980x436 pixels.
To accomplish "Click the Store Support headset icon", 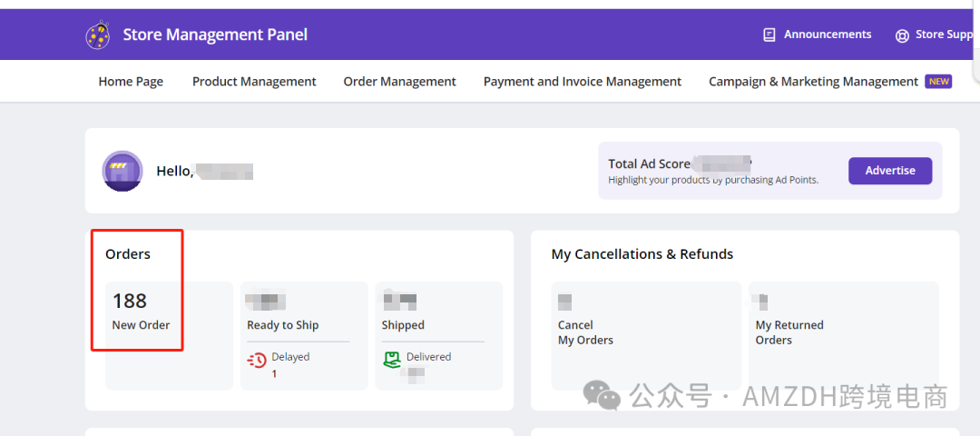I will pos(902,35).
